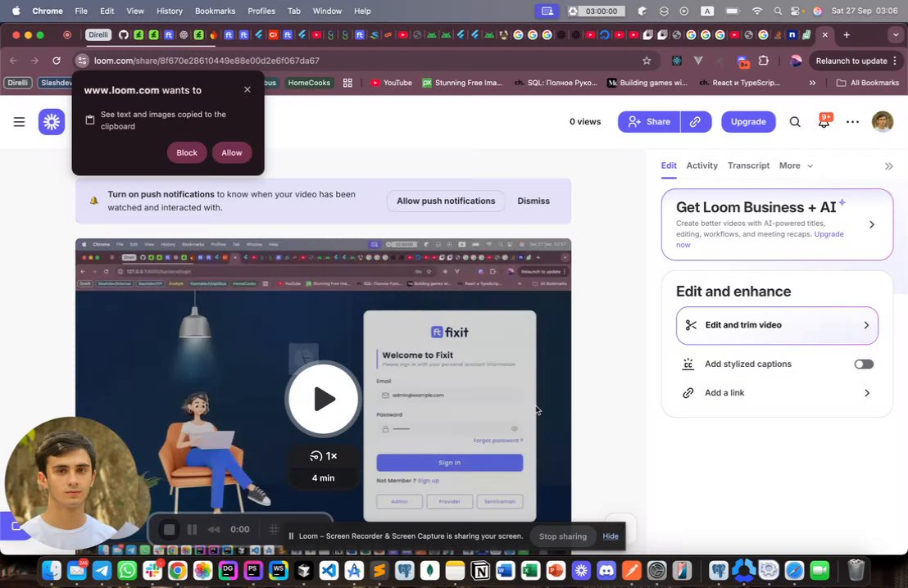Open Chrome three-dot menu beside Relaunch to update

tap(895, 61)
